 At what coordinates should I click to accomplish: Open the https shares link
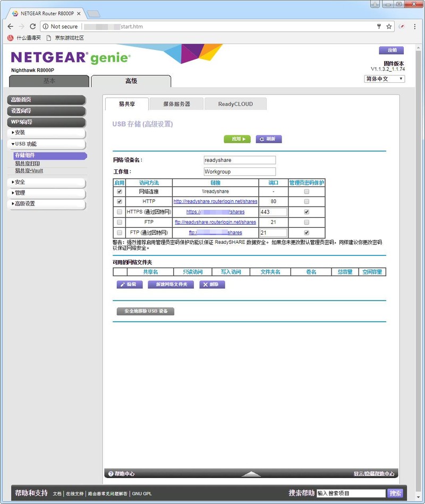(215, 212)
